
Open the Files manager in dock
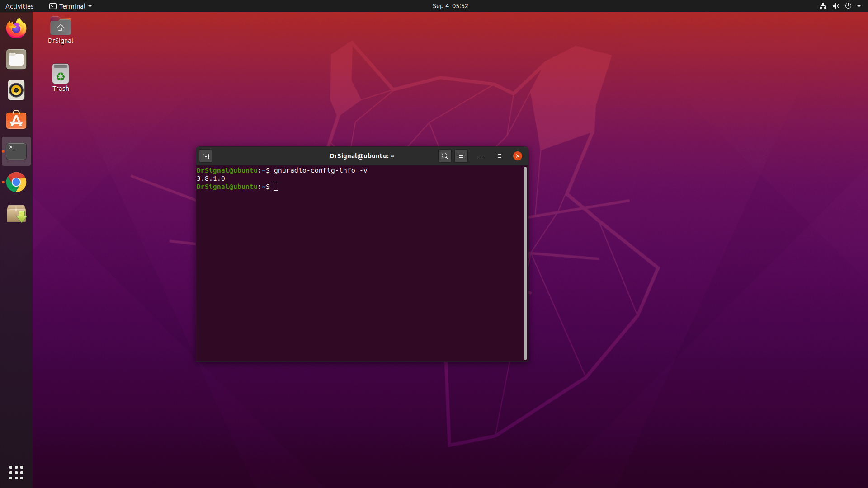[x=16, y=60]
